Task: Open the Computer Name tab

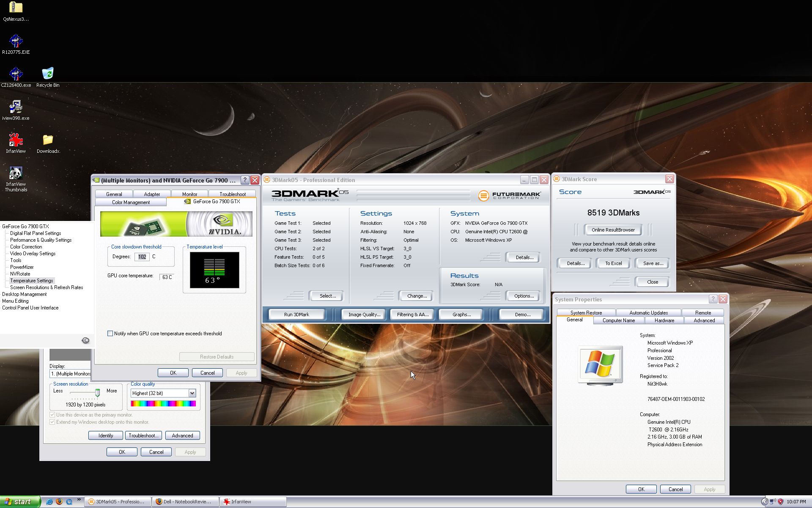Action: 619,320
